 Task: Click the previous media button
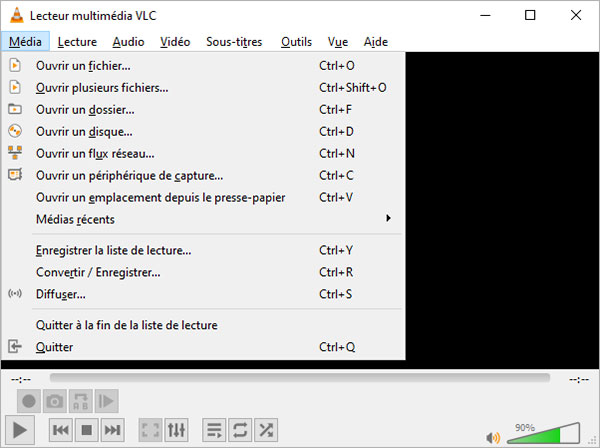pyautogui.click(x=61, y=430)
